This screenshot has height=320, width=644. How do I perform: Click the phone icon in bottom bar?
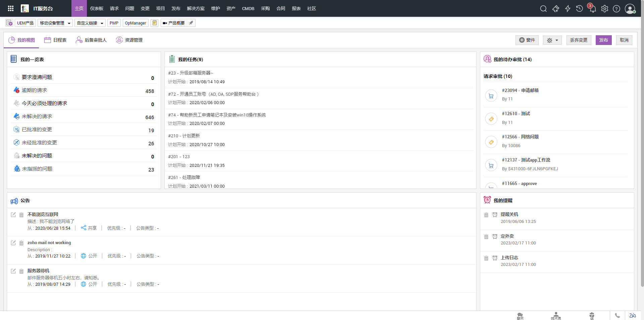point(617,315)
